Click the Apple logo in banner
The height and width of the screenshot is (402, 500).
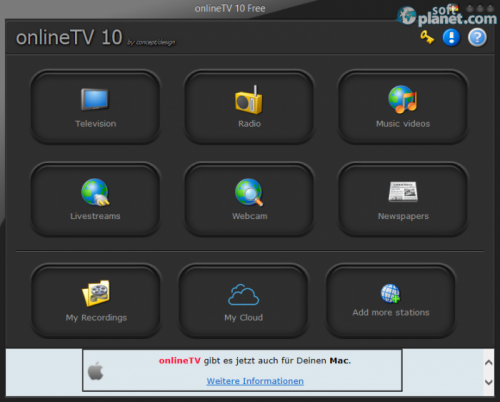[x=96, y=371]
